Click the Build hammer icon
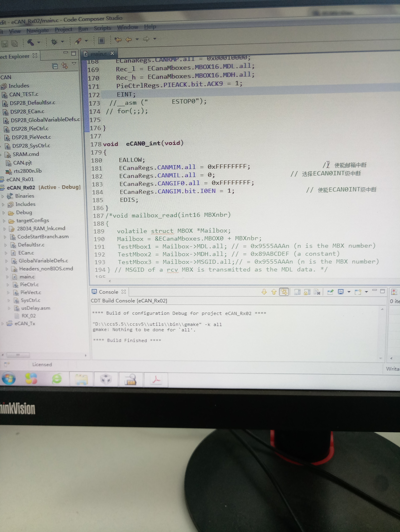400x532 pixels. [x=30, y=43]
